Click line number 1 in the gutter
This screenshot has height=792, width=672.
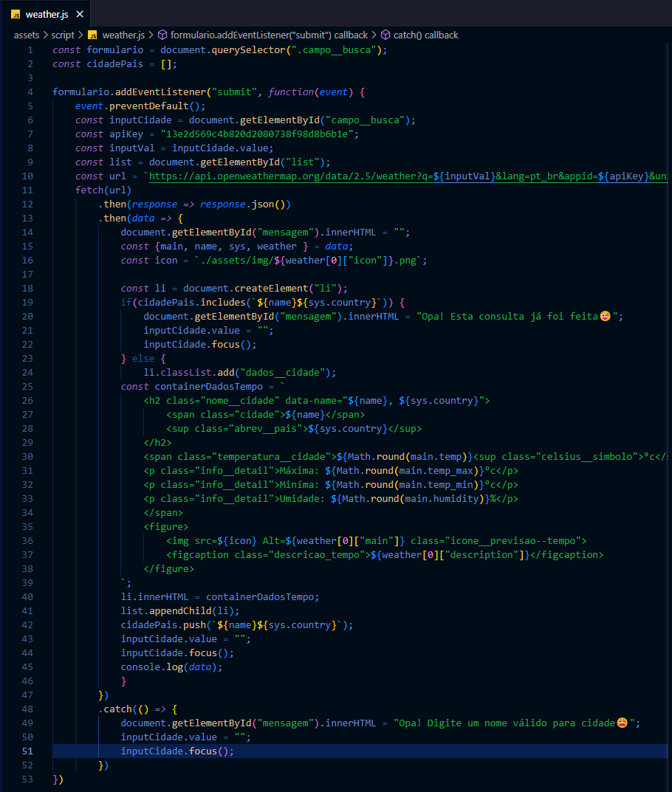point(30,49)
